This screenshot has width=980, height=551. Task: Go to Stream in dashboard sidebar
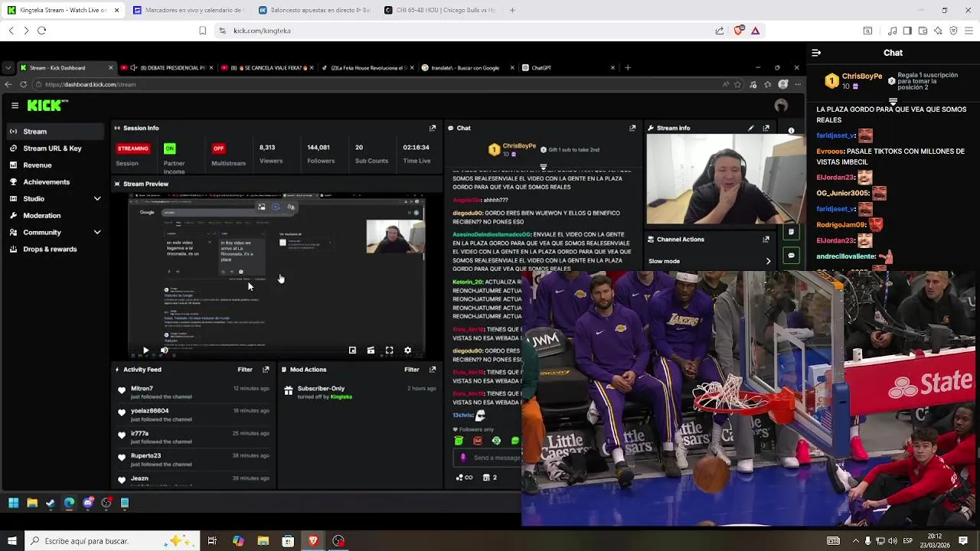click(x=54, y=132)
